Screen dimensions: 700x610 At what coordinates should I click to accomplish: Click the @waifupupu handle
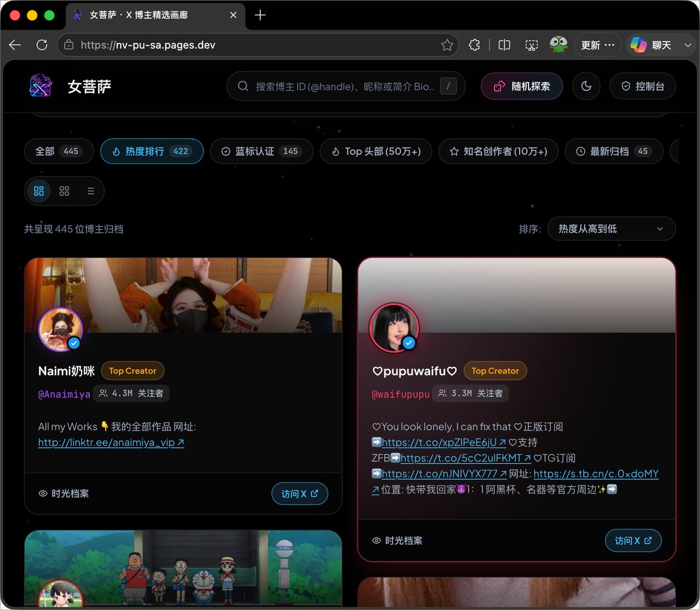point(401,394)
